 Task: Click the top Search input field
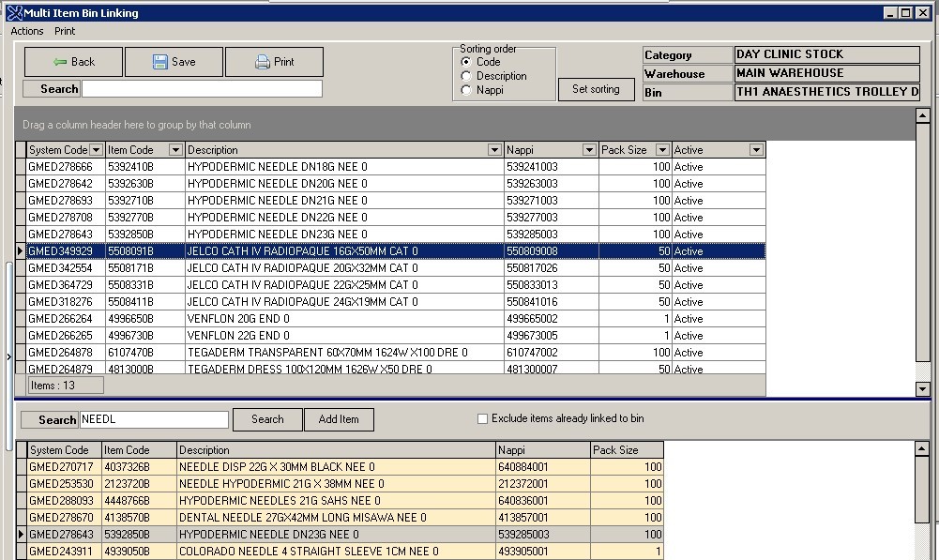pyautogui.click(x=202, y=89)
